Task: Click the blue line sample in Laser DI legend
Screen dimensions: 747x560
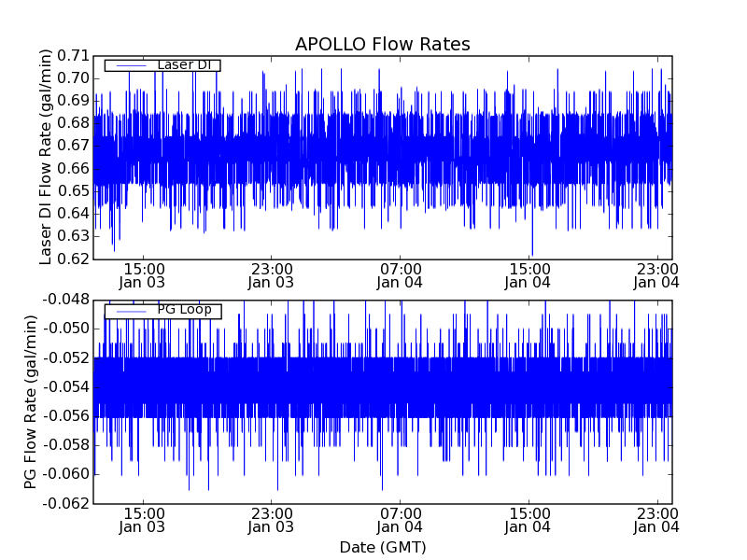Action: pos(132,65)
